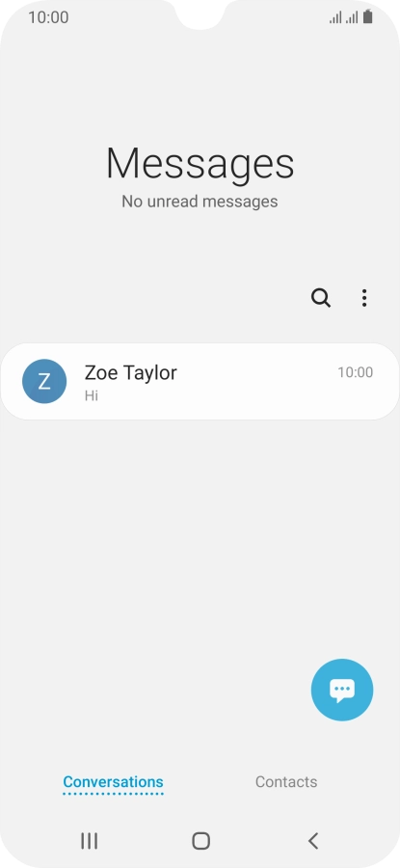Tap the "Hi" message preview text
Image resolution: width=400 pixels, height=868 pixels.
92,395
